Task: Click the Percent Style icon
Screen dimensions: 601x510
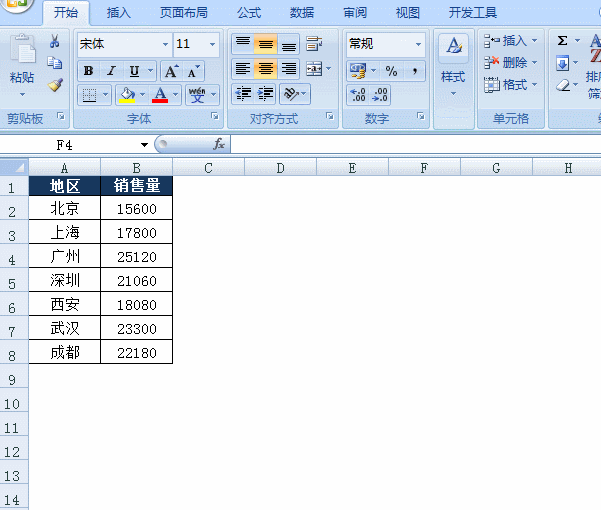Action: [391, 71]
